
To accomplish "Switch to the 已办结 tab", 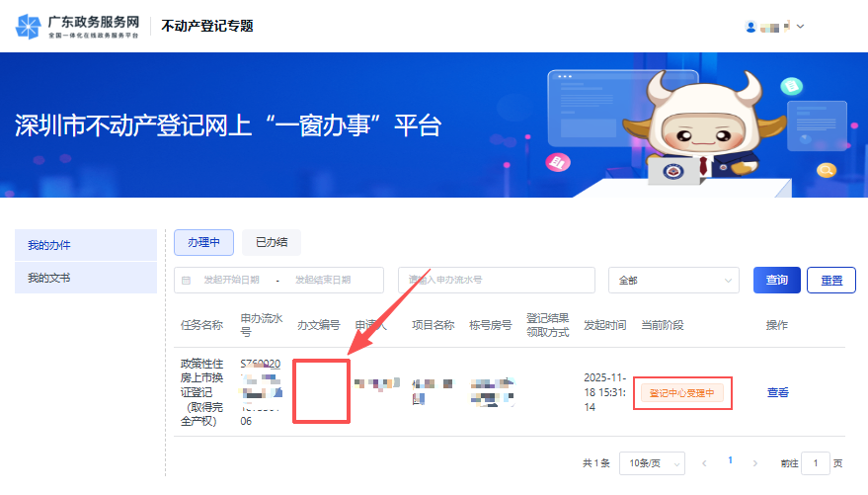I will pos(272,242).
